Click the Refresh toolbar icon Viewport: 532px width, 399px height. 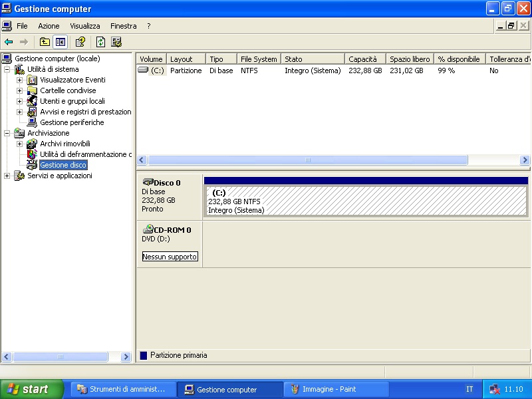[x=100, y=42]
